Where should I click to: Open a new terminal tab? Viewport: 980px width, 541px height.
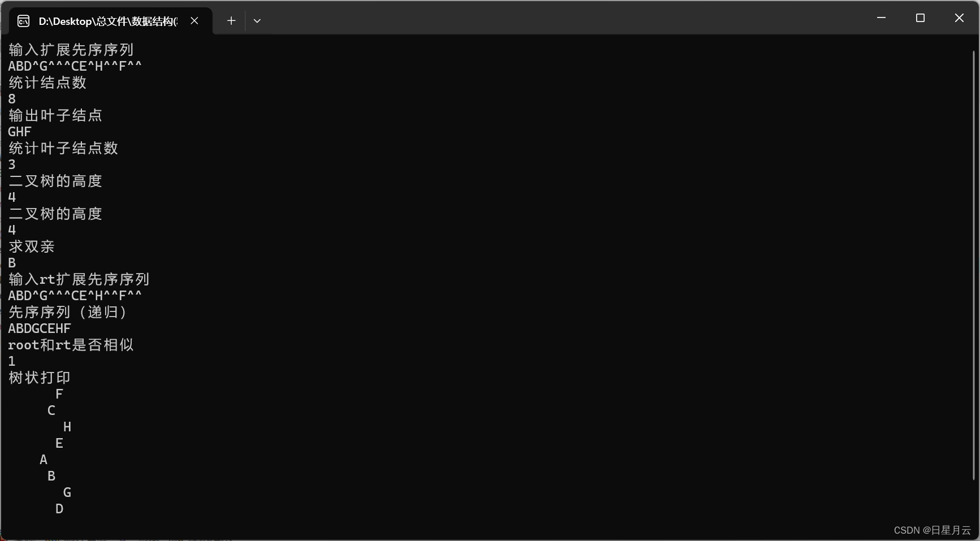coord(231,21)
